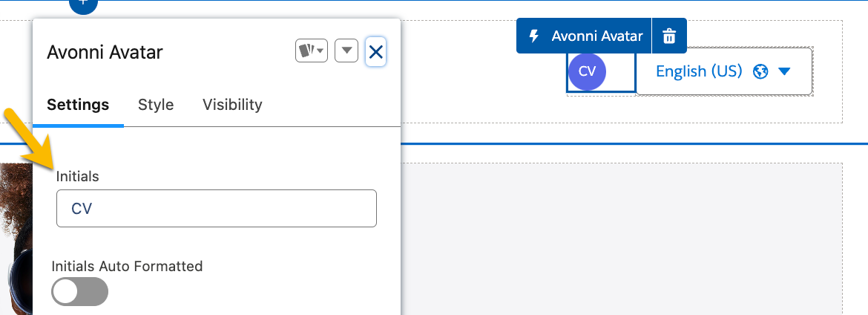Image resolution: width=868 pixels, height=315 pixels.
Task: Click the Avonni Avatar panel title
Action: point(105,52)
